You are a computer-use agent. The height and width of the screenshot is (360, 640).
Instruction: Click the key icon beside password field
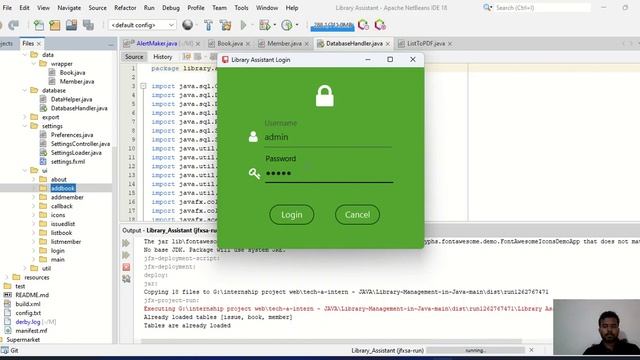[254, 173]
